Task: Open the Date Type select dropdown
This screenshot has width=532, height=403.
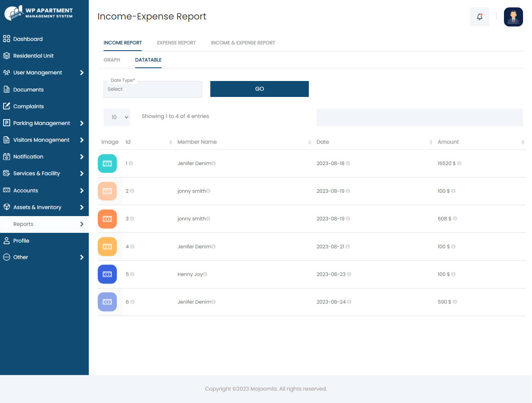Action: (153, 89)
